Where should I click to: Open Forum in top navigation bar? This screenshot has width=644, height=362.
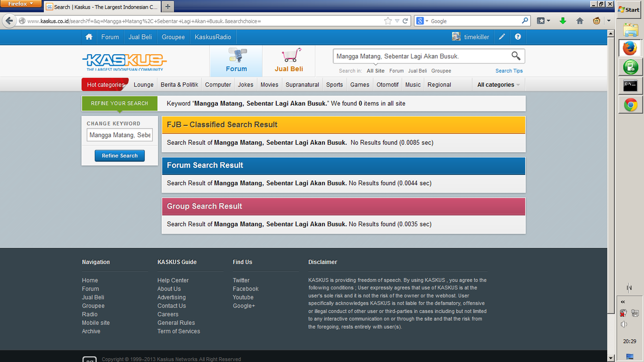110,37
